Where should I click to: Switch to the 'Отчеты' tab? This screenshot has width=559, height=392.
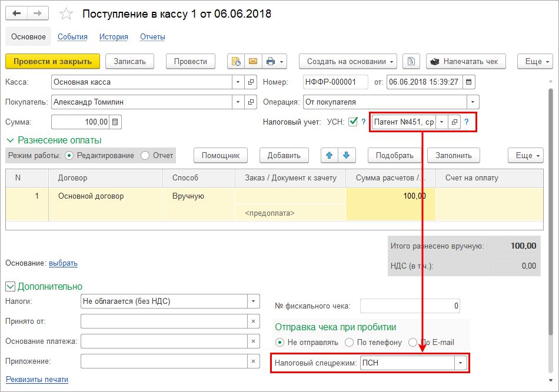tap(152, 36)
